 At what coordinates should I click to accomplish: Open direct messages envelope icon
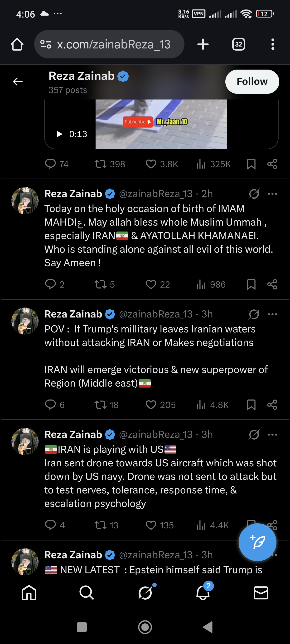(x=261, y=593)
